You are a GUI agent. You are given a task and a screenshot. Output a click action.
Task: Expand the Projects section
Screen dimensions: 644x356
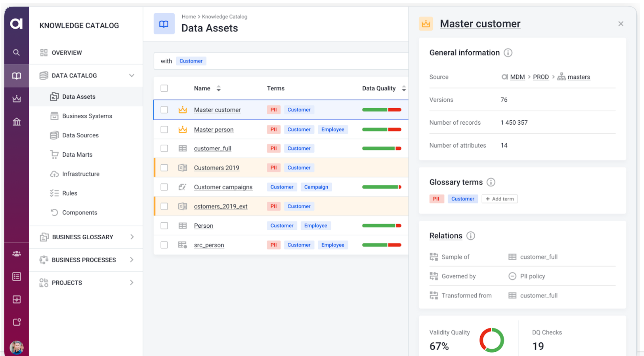pyautogui.click(x=132, y=283)
